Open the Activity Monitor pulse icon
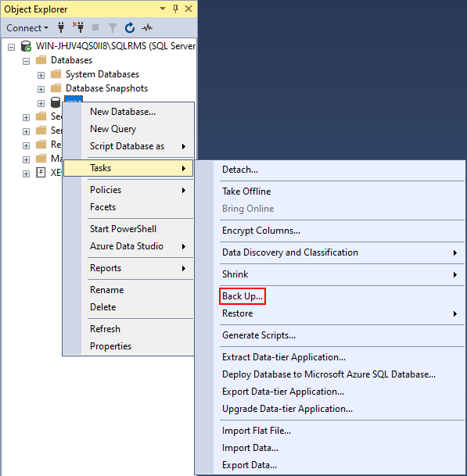 coord(147,28)
